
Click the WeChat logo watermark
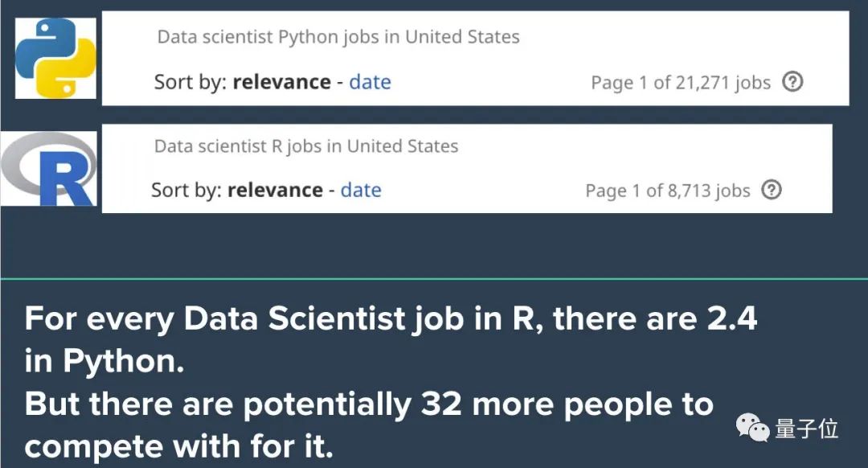(754, 429)
